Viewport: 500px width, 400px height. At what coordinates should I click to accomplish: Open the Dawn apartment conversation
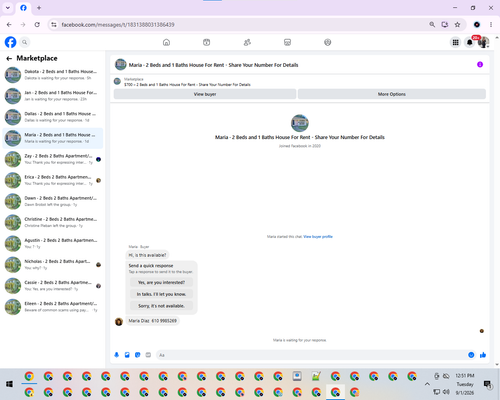coord(53,201)
